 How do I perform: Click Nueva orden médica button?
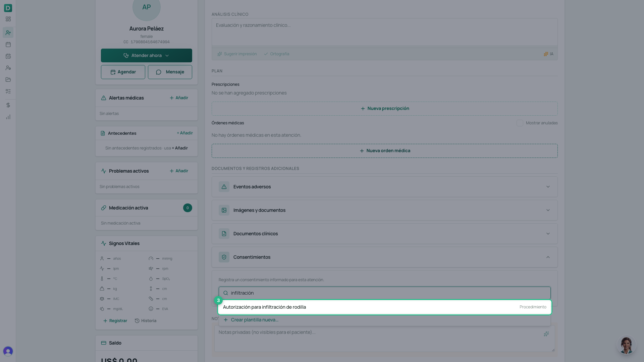point(384,151)
